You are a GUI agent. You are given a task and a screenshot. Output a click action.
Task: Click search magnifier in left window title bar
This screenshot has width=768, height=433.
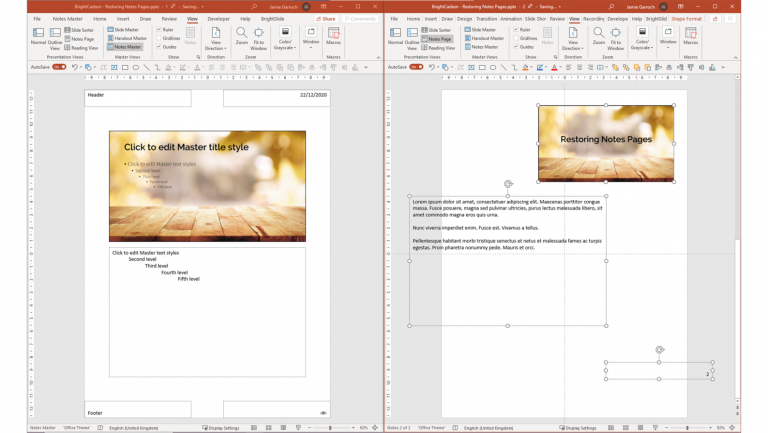(254, 7)
